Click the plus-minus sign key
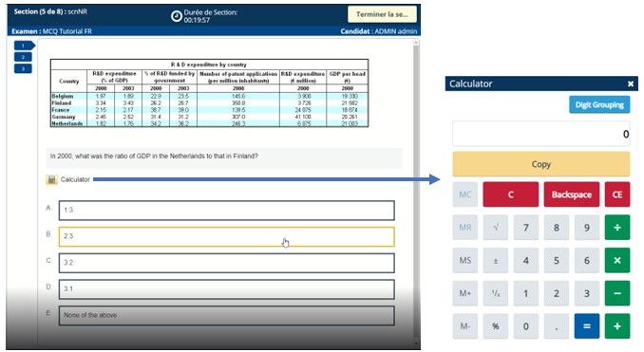This screenshot has height=352, width=644. [496, 261]
